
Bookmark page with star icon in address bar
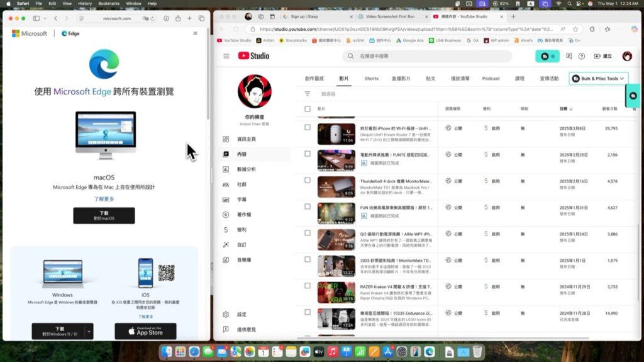(575, 29)
